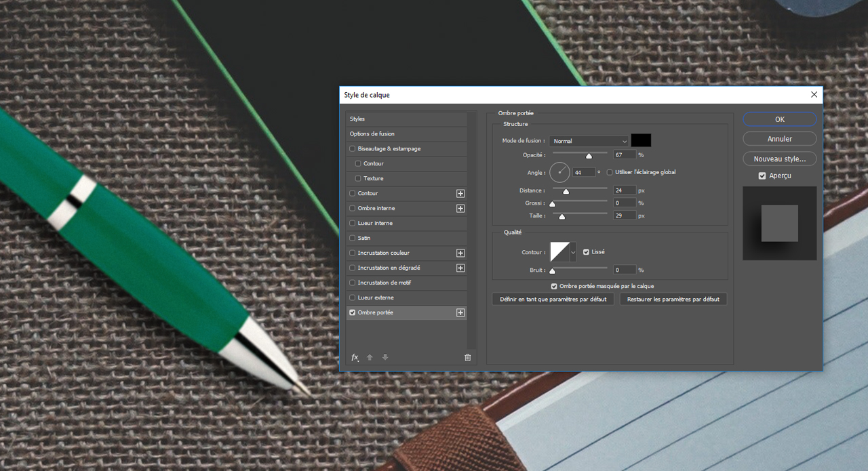Move effect up with the arrow icon
This screenshot has width=868, height=471.
coord(370,357)
